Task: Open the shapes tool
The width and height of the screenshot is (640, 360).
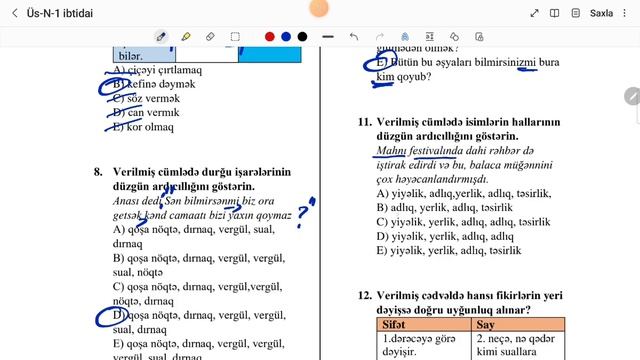Action: pos(454,37)
